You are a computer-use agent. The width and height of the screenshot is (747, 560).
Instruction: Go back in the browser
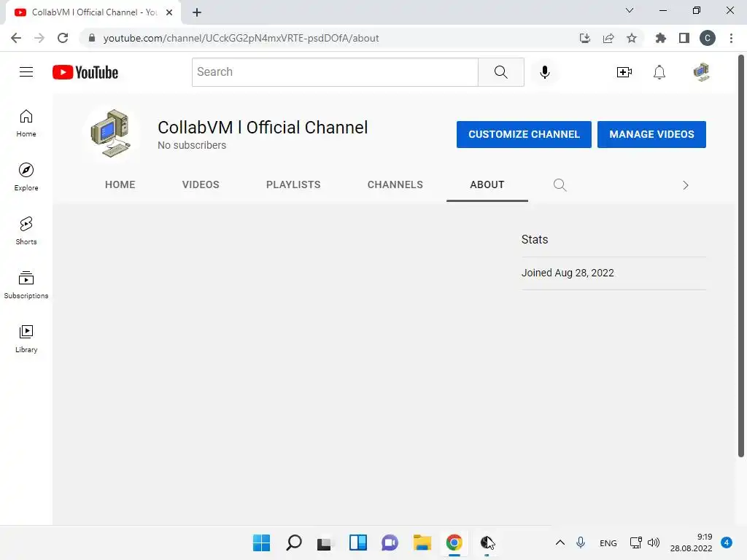(16, 38)
